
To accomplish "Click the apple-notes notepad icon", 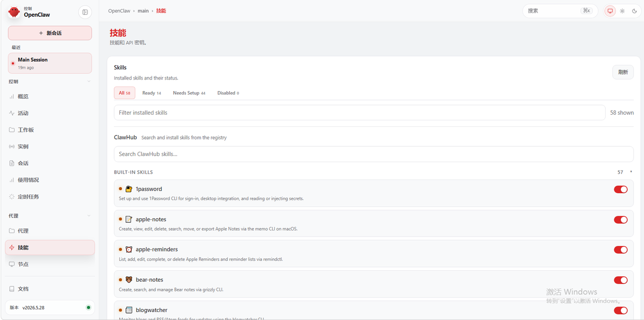I will click(x=129, y=219).
